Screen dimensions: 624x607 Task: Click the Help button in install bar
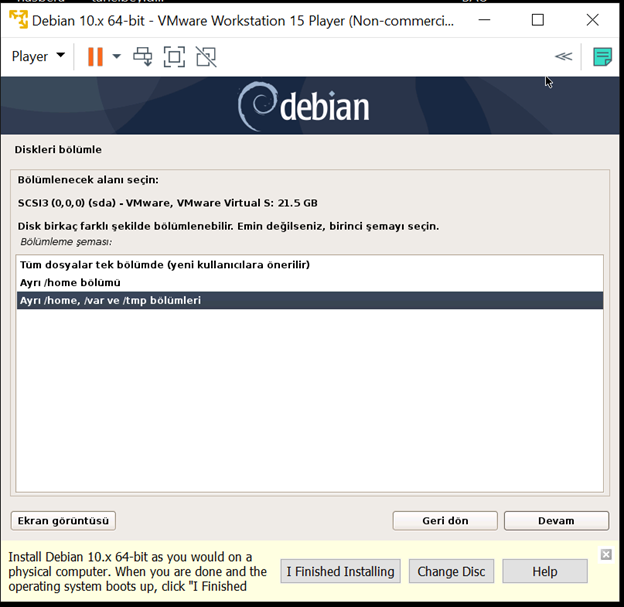click(x=545, y=571)
